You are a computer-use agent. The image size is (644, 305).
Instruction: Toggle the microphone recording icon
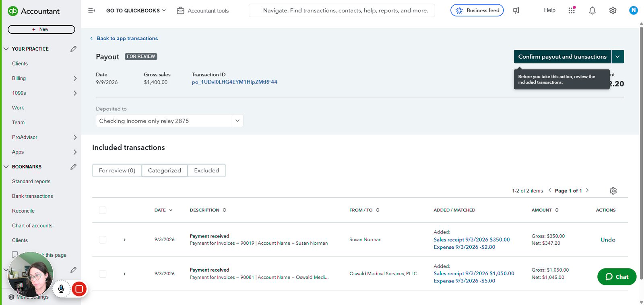(x=61, y=289)
